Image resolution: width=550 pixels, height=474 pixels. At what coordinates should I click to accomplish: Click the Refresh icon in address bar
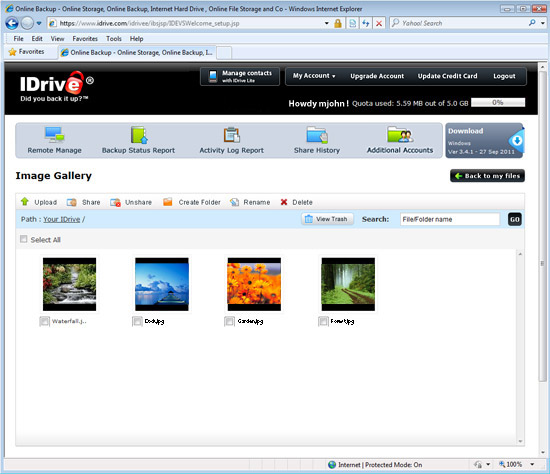click(366, 24)
